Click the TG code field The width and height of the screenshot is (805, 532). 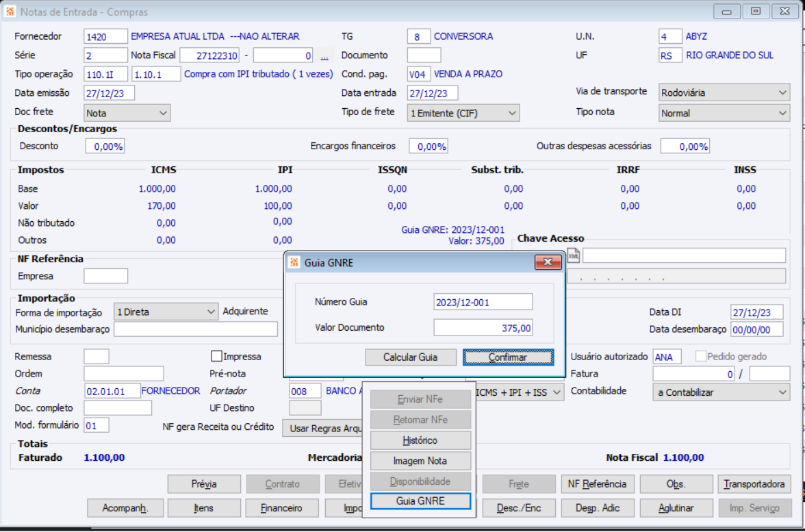point(419,36)
